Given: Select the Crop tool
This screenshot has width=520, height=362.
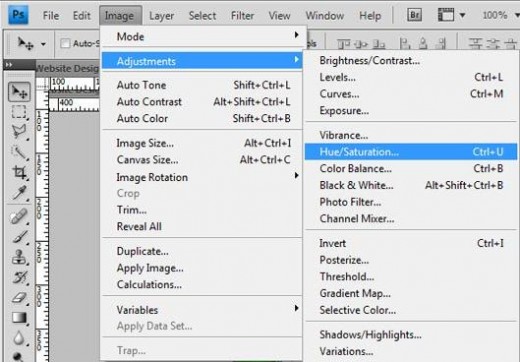Looking at the screenshot, I should click(x=19, y=173).
